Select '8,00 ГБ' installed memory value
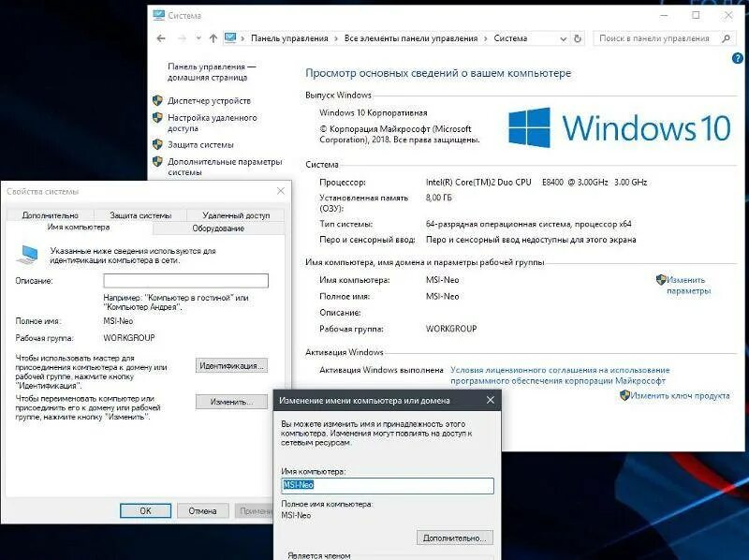This screenshot has width=749, height=560. (x=438, y=198)
